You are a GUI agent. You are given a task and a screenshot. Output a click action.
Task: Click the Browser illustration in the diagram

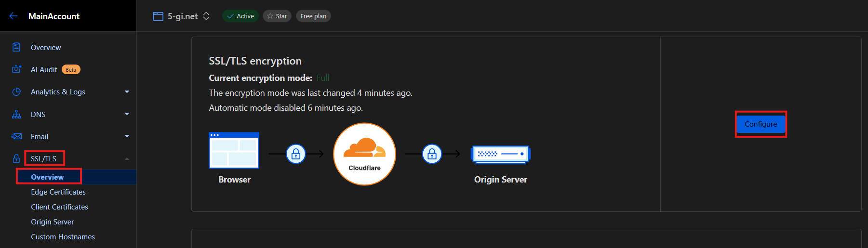(234, 150)
